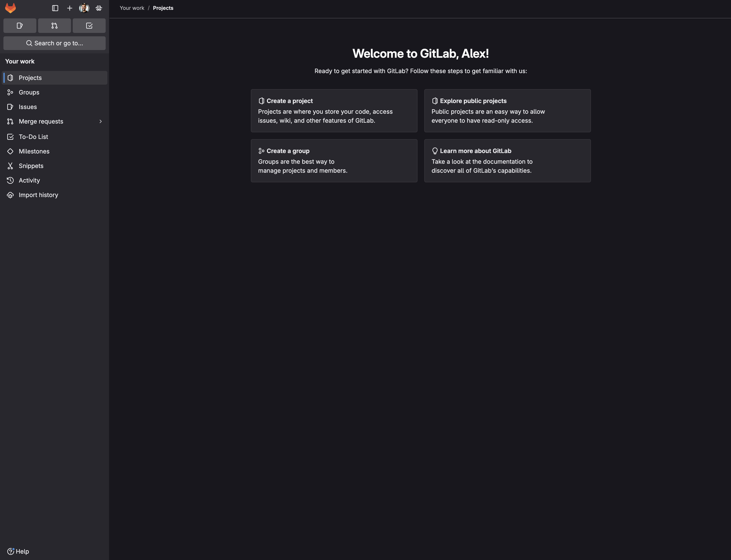Open Learn more about GitLab card

click(x=507, y=161)
